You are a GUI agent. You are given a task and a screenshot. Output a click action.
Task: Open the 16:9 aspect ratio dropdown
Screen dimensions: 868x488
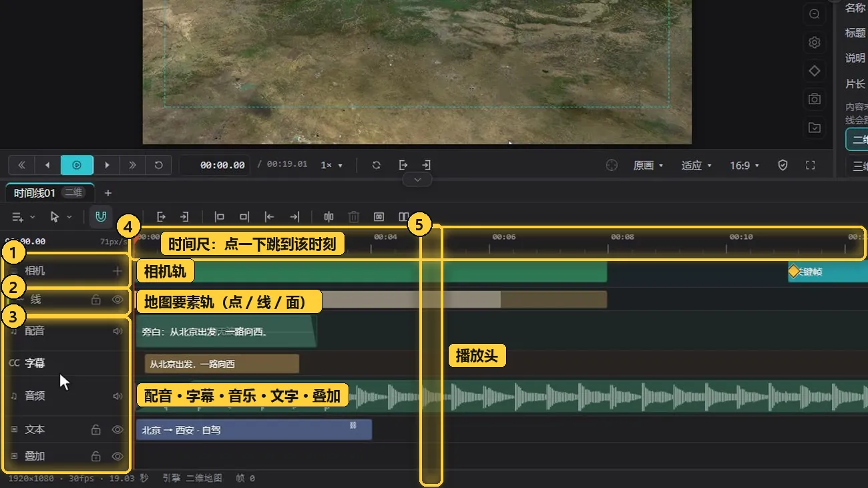tap(744, 165)
